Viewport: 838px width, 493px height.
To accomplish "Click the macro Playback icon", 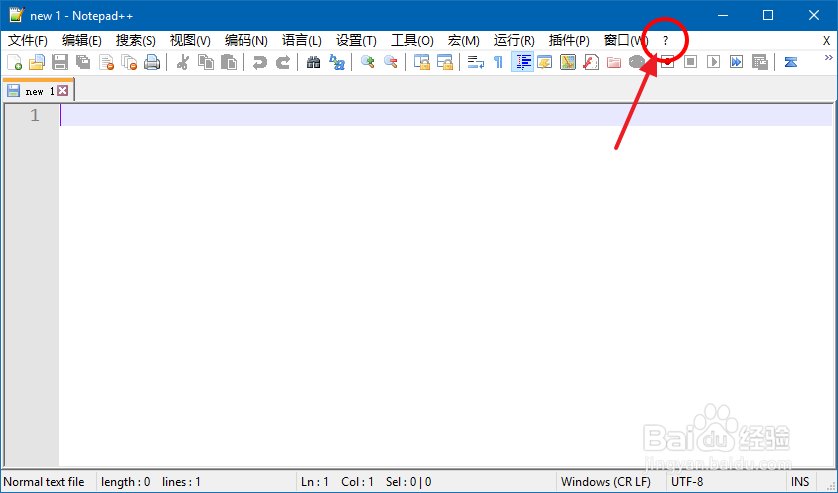I will pyautogui.click(x=713, y=63).
